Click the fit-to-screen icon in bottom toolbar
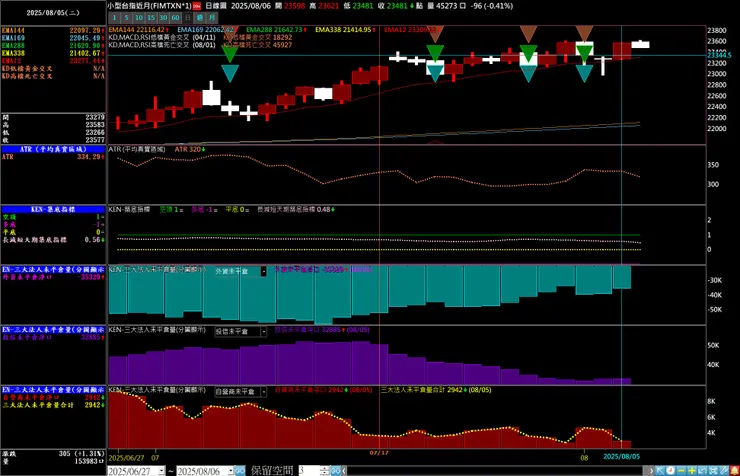740x476 pixels. [713, 470]
